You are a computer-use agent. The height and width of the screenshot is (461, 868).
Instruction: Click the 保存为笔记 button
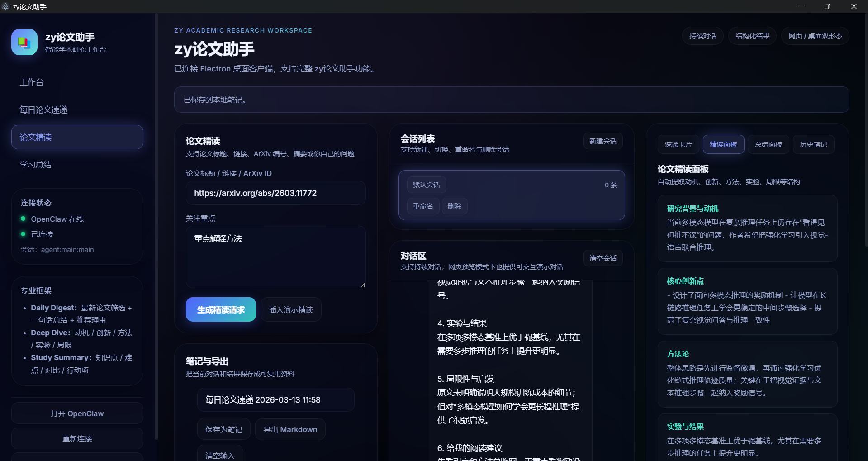click(223, 429)
